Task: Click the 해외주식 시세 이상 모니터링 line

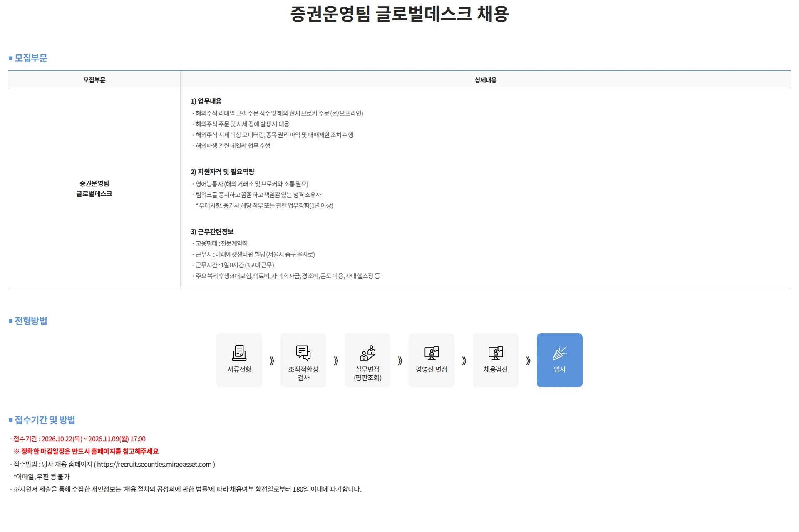Action: (x=273, y=135)
